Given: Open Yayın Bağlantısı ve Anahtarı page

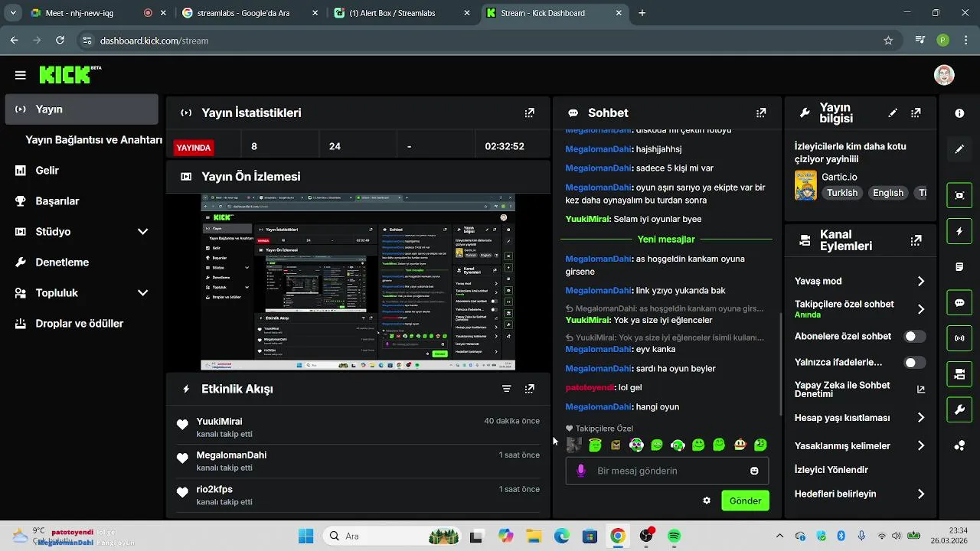Looking at the screenshot, I should (x=93, y=140).
